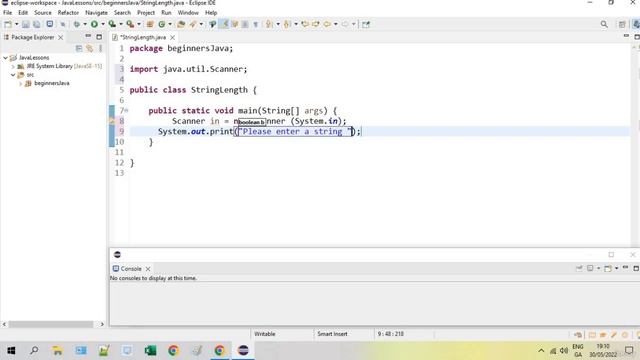640x360 pixels.
Task: Open the New Java Class dropdown arrow
Action: (170, 24)
